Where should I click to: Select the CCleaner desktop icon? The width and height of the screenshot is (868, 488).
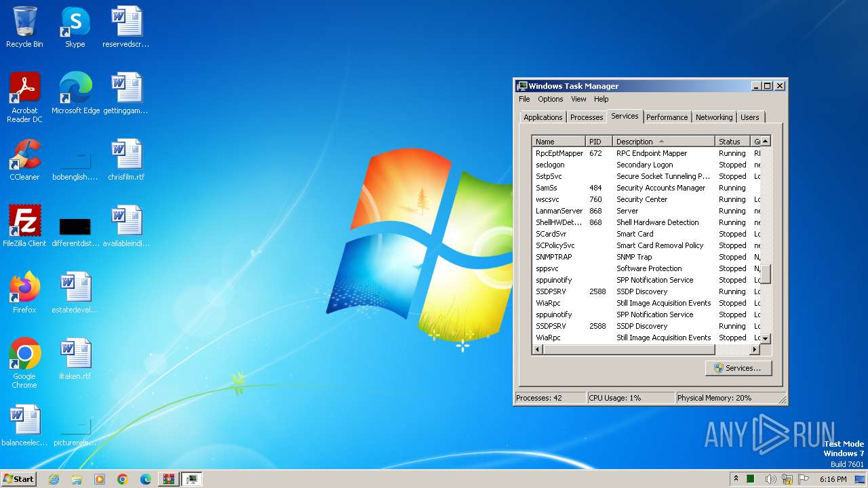(24, 160)
